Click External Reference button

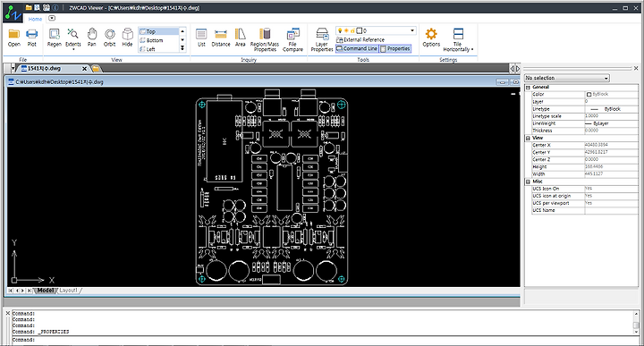tap(360, 40)
